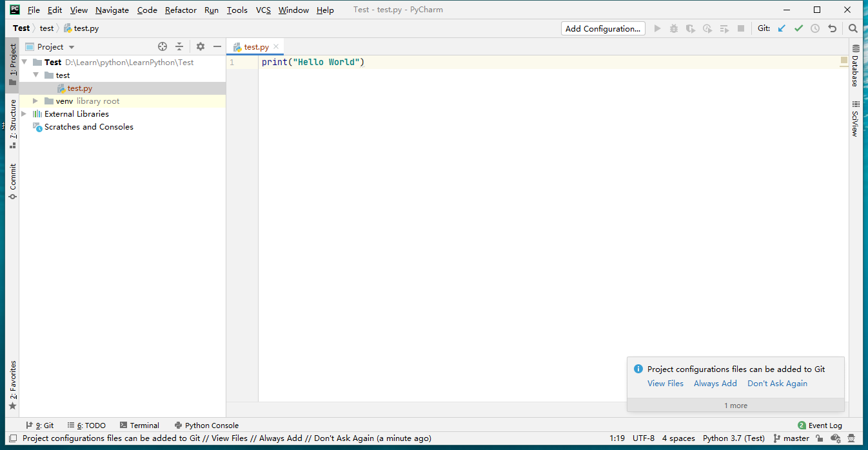This screenshot has height=450, width=868.
Task: Open Favorites tool window on left
Action: 12,386
